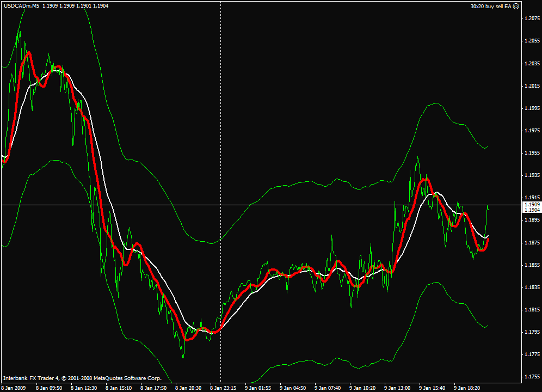Click the '30x20 buy sell EA' label
Screen dimensions: 542x392
[490, 6]
